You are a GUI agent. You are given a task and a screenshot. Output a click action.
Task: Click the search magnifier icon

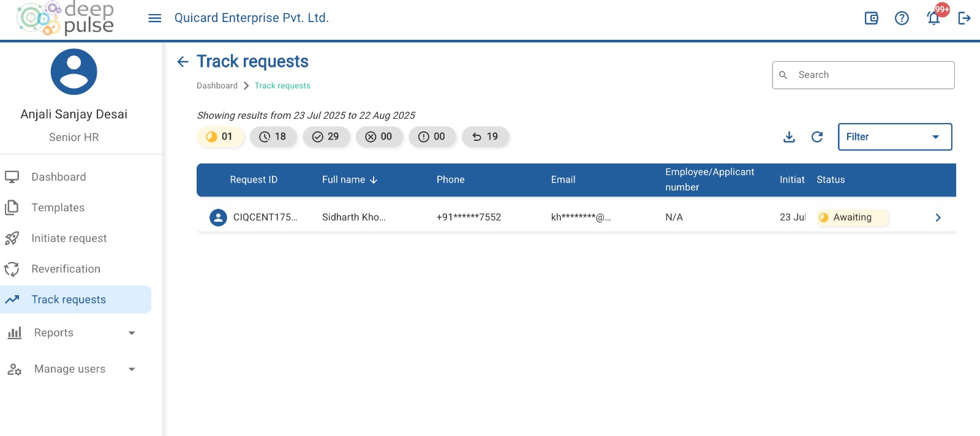coord(783,75)
